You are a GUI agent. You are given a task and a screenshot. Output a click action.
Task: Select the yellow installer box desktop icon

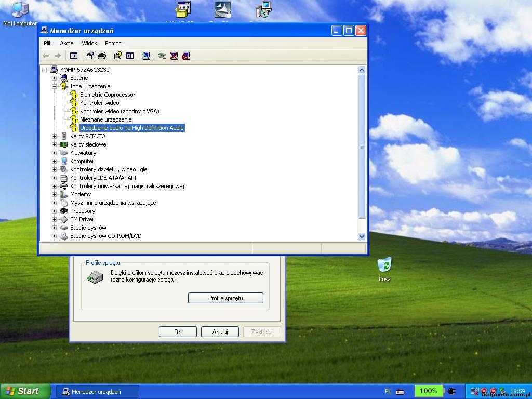pos(183,9)
